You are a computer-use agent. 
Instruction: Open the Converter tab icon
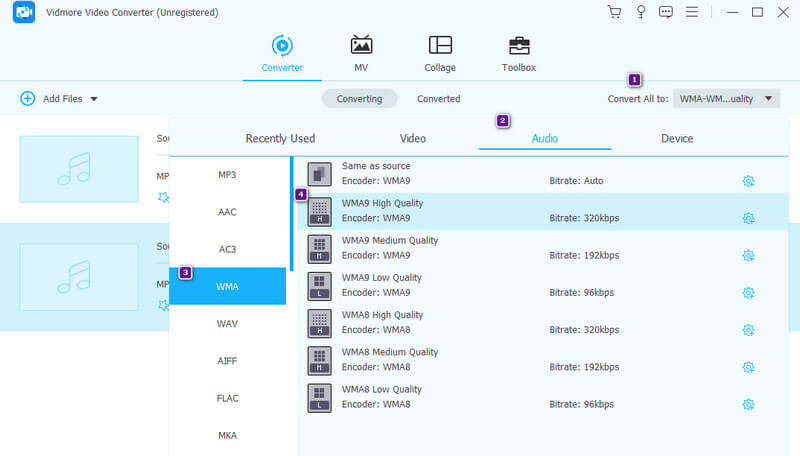(x=282, y=46)
